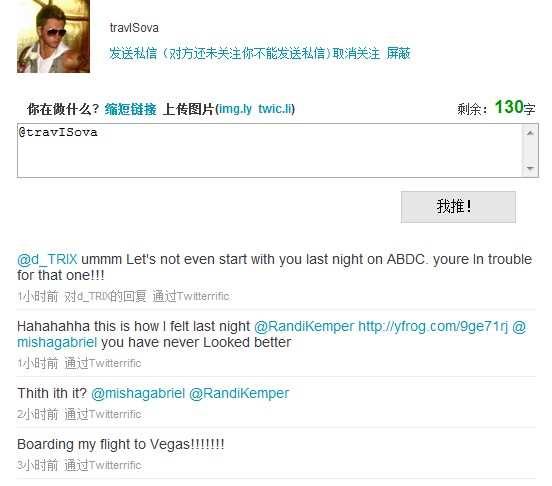Focus the tweet text box containing @travISova
The width and height of the screenshot is (552, 486).
point(270,150)
